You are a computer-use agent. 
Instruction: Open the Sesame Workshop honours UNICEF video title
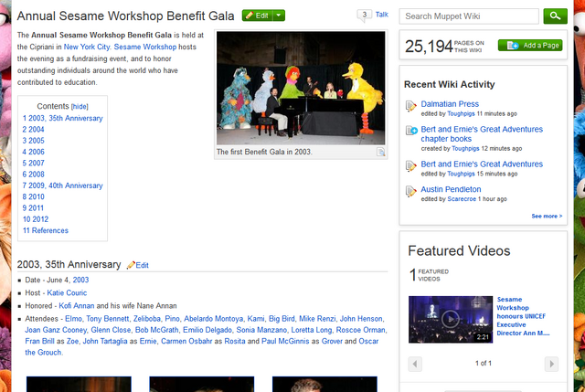[x=523, y=316]
